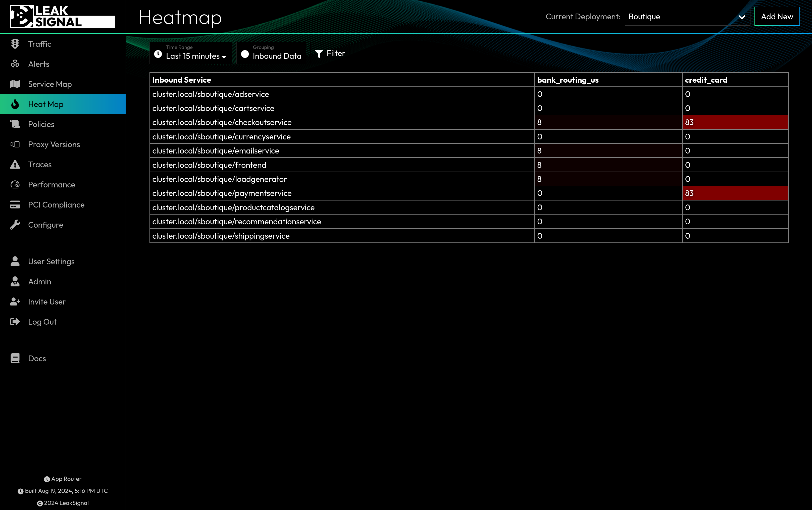Click the Alerts biohazard icon

15,64
